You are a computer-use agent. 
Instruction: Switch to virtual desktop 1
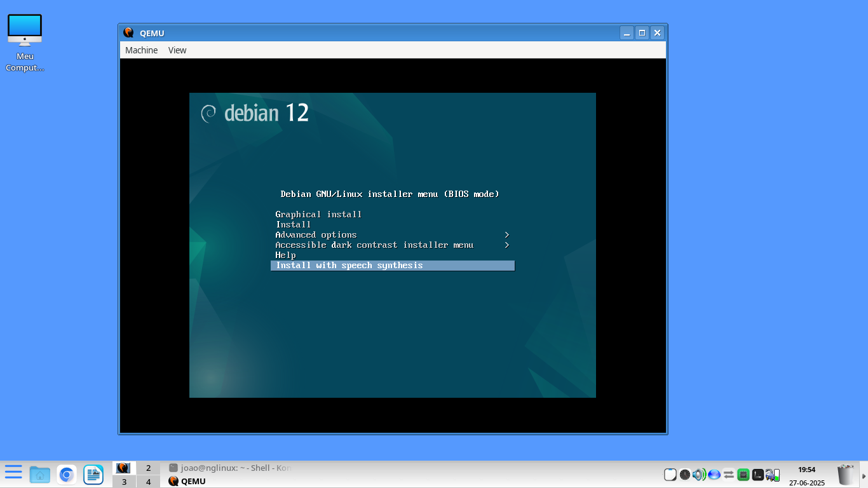[124, 468]
